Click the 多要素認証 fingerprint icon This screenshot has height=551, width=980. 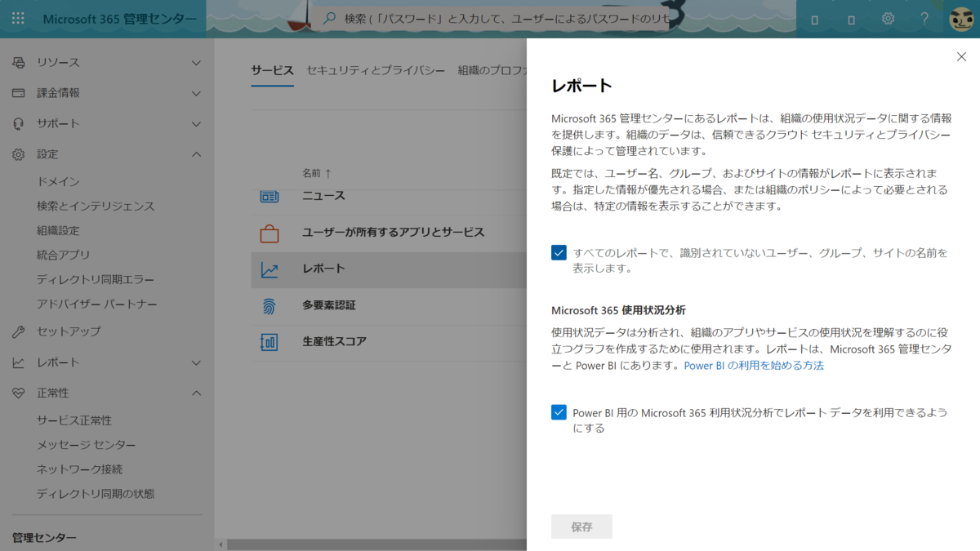tap(269, 305)
